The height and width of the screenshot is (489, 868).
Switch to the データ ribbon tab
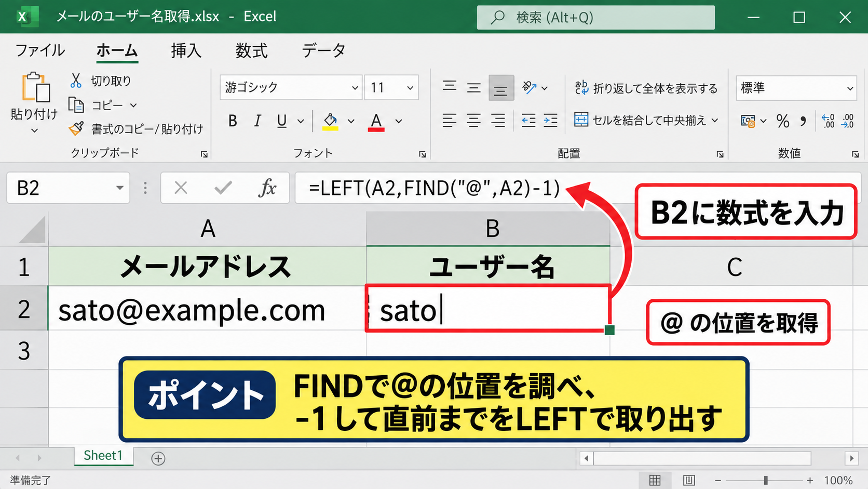(324, 50)
